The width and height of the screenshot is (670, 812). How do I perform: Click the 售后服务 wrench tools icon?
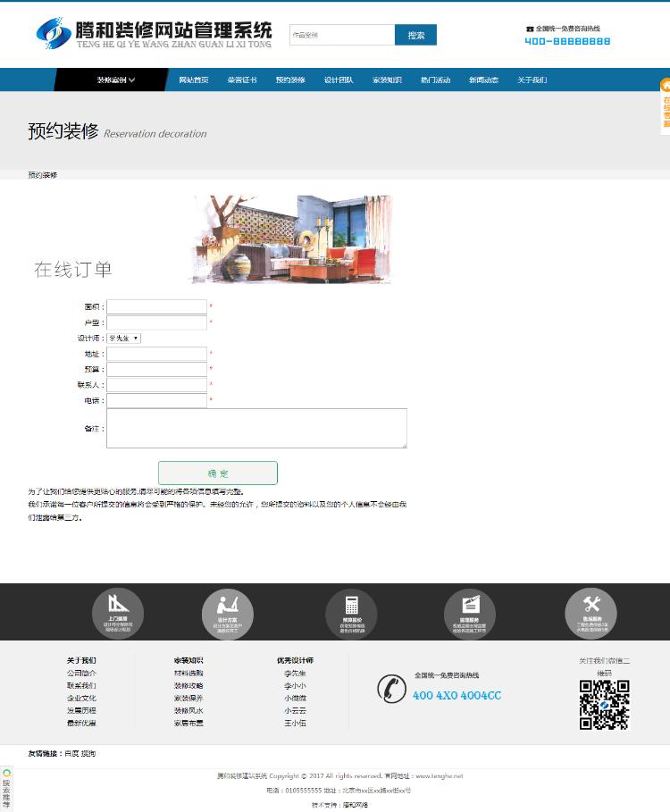pos(591,604)
